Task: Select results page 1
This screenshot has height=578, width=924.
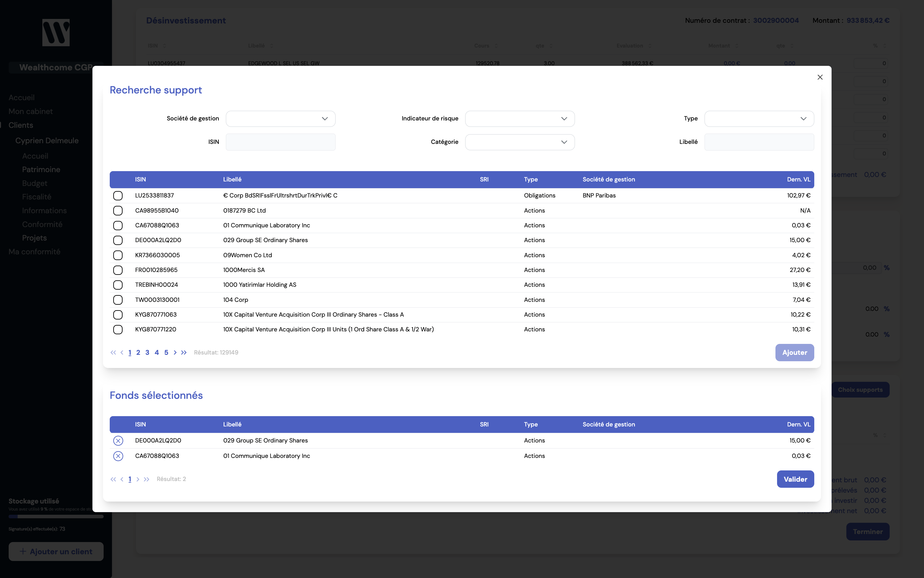Action: [130, 353]
